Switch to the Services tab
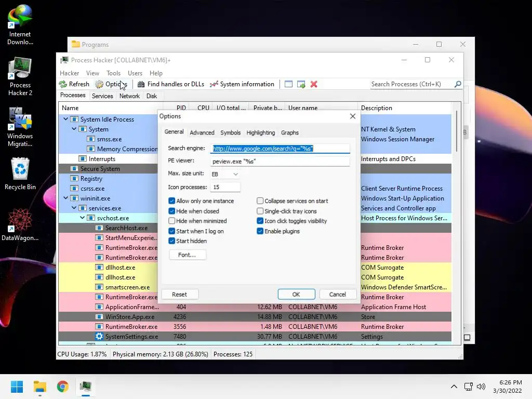 click(102, 96)
